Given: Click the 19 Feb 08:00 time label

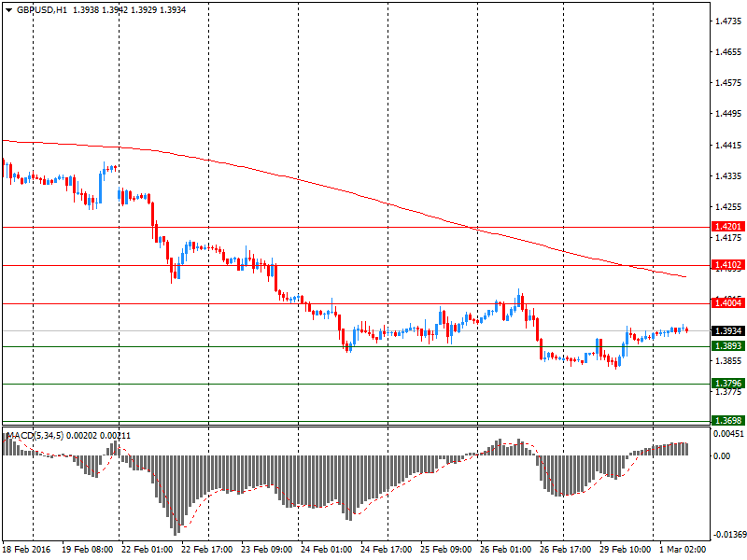Looking at the screenshot, I should [x=87, y=549].
